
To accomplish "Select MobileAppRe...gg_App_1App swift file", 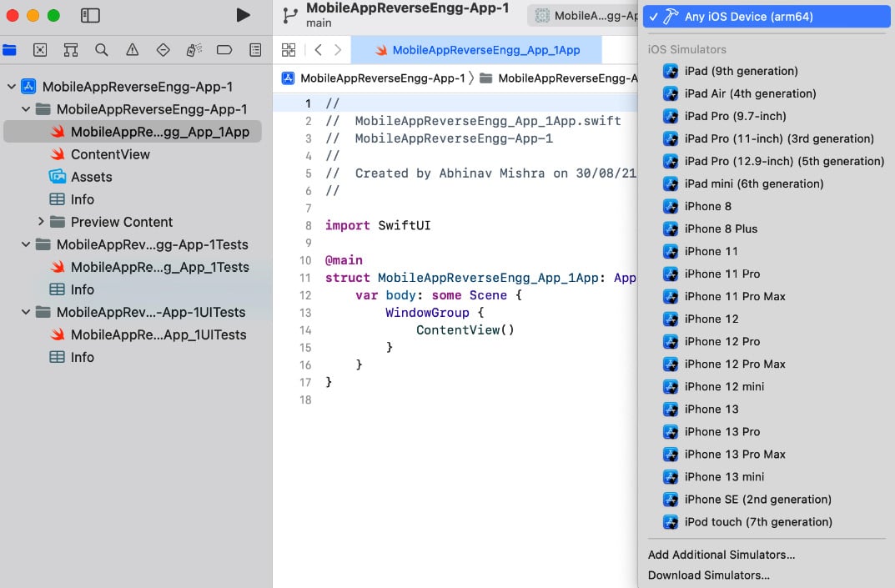I will click(133, 132).
